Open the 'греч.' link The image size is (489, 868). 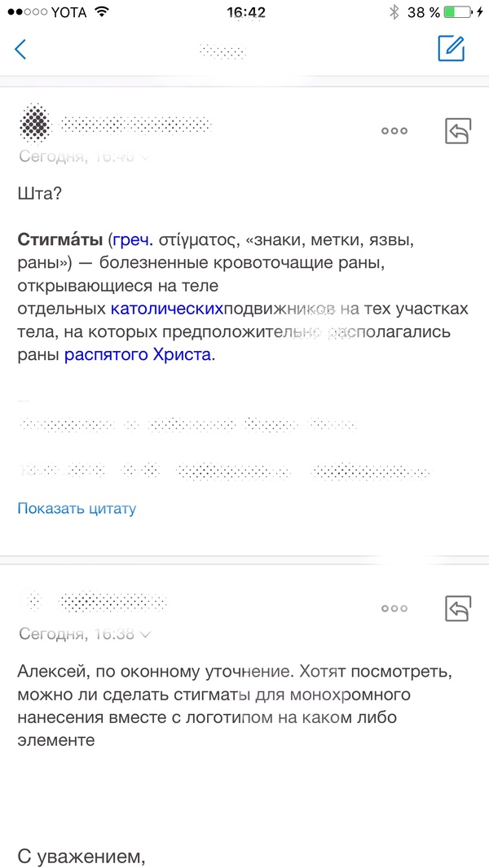[x=134, y=241]
